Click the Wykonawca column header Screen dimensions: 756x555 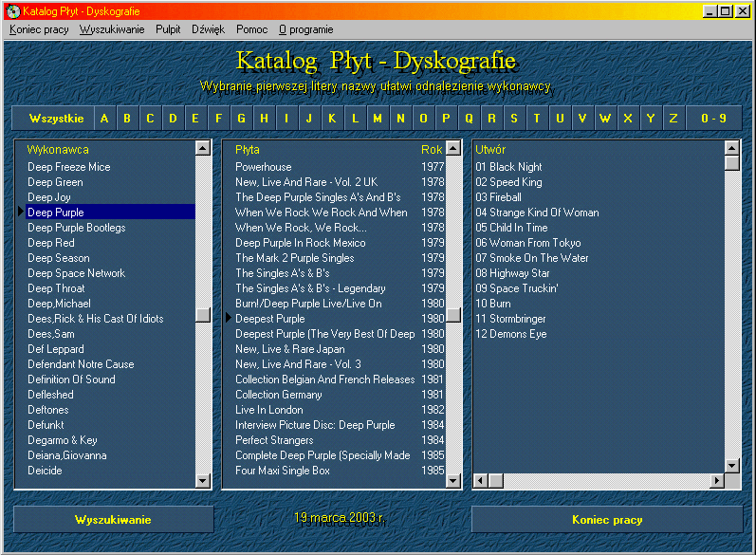pyautogui.click(x=58, y=150)
